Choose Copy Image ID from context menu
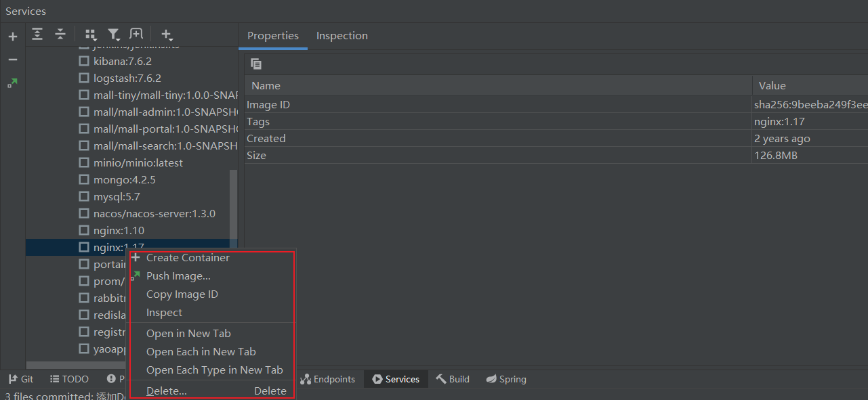 point(212,294)
